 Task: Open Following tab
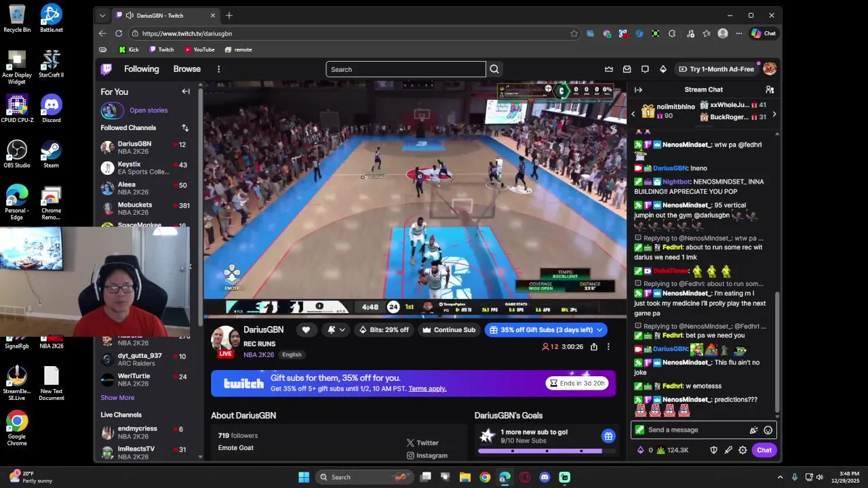(141, 69)
